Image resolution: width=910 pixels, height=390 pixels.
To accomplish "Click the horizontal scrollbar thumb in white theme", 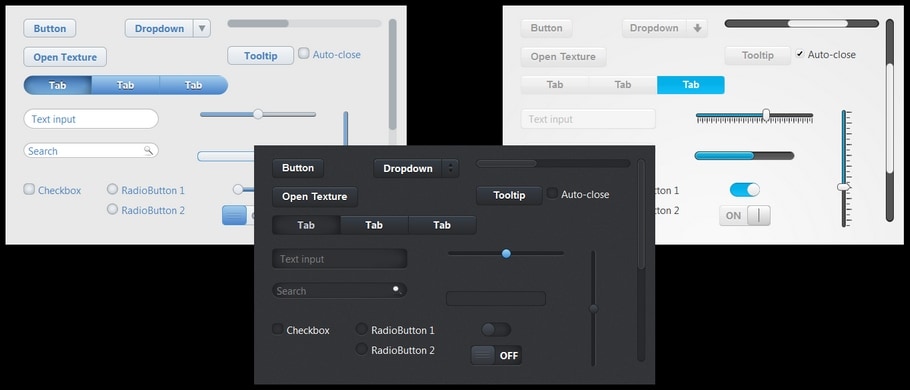I will (x=817, y=23).
